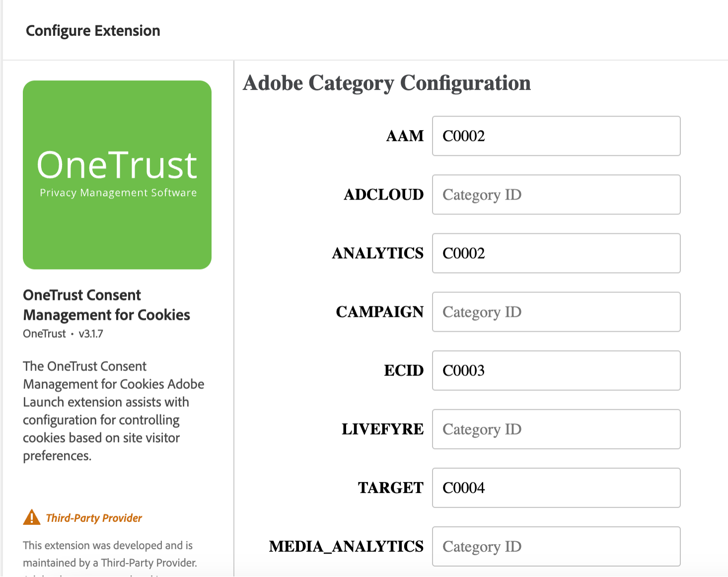This screenshot has height=577, width=728.
Task: Click the TARGET field label
Action: tap(390, 488)
